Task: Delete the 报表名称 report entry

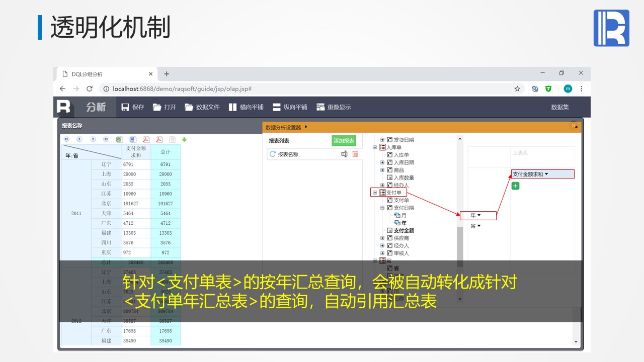Action: tap(355, 154)
